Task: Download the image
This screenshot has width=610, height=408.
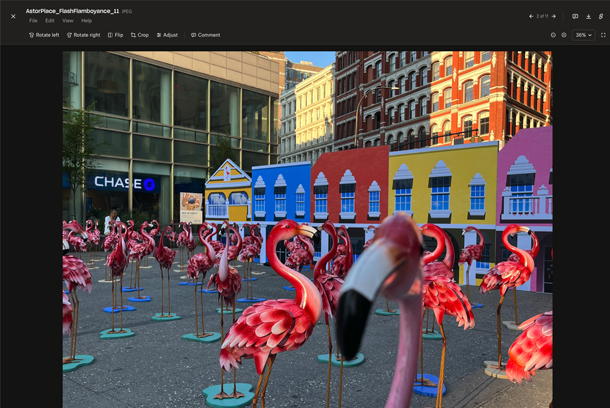Action: coord(588,16)
